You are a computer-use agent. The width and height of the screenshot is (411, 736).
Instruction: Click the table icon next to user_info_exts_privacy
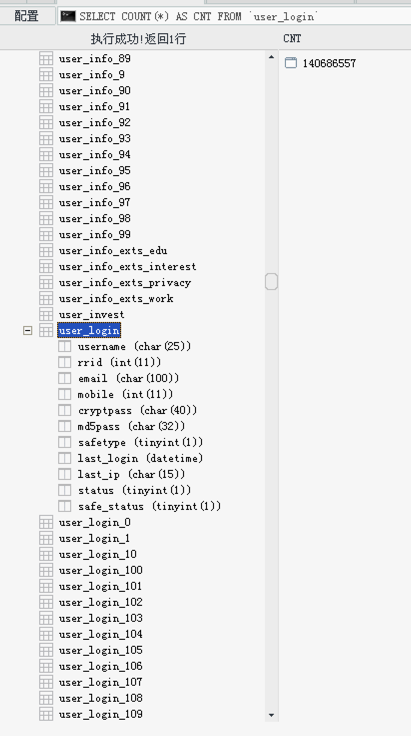coord(46,283)
